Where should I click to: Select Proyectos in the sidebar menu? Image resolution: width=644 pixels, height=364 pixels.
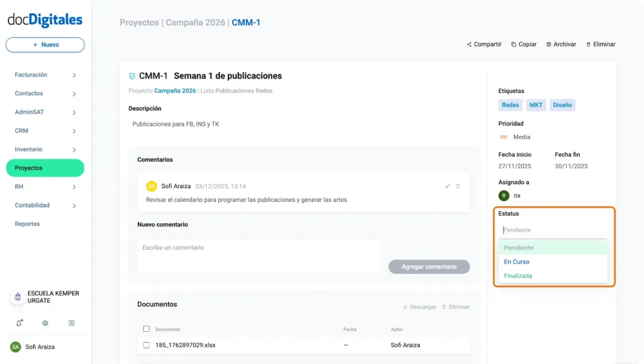coord(45,168)
